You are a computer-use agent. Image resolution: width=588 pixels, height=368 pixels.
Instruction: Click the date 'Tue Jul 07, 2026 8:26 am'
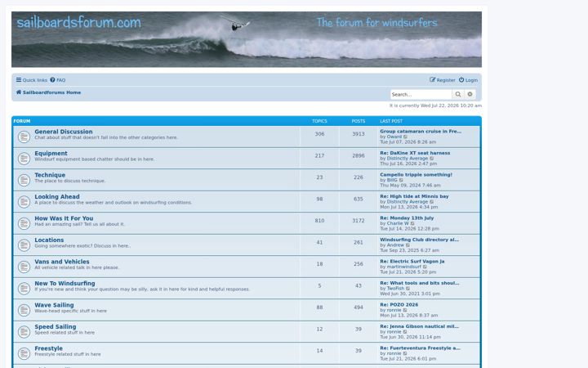click(408, 142)
